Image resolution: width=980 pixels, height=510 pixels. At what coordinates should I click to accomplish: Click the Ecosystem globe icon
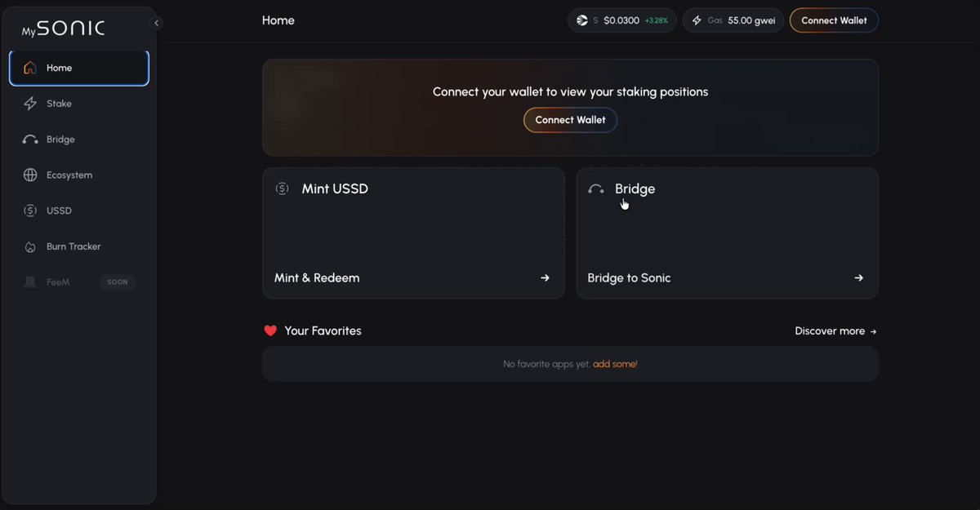30,175
